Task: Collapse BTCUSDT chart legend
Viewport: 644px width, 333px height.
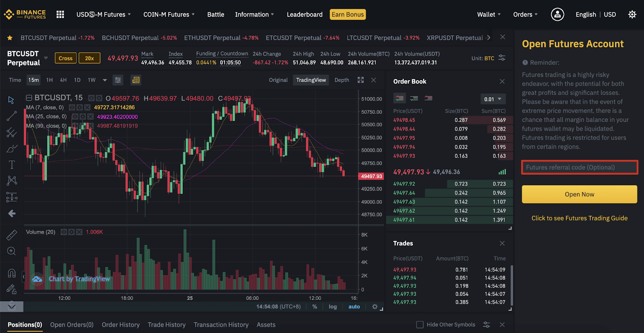Action: [29, 98]
